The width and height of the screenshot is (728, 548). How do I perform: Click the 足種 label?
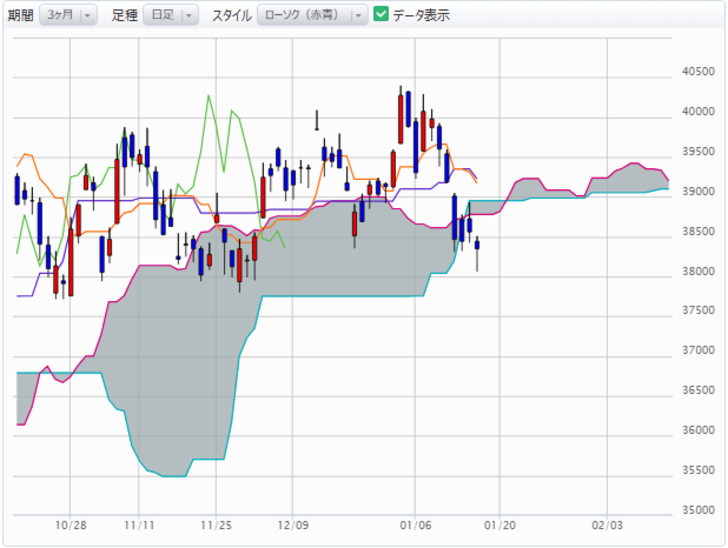[125, 15]
